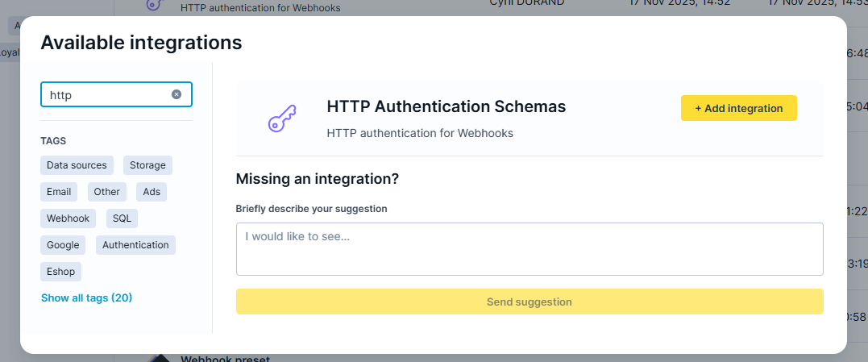
Task: Choose the SQL tag filter
Action: click(x=122, y=218)
